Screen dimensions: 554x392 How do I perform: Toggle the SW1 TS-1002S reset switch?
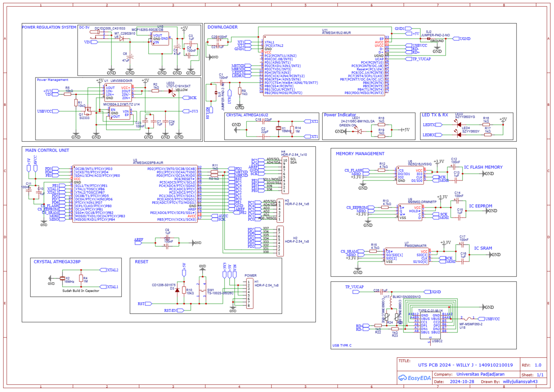(x=203, y=291)
